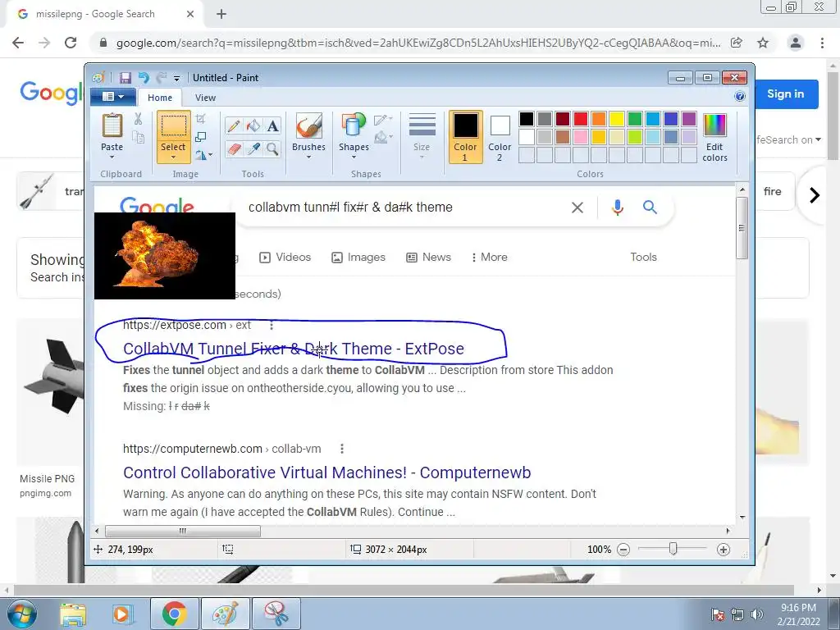The width and height of the screenshot is (840, 630).
Task: Expand the Select dropdown arrow
Action: tap(173, 157)
